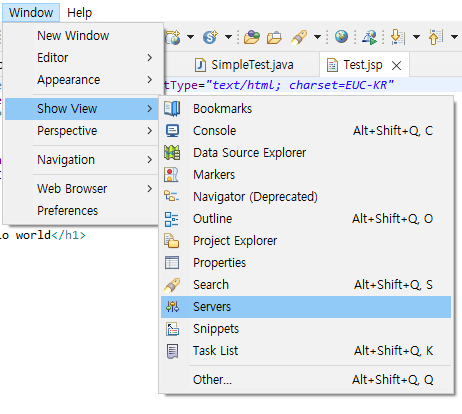The width and height of the screenshot is (462, 414).
Task: Open Preferences from the Window menu
Action: tap(68, 211)
